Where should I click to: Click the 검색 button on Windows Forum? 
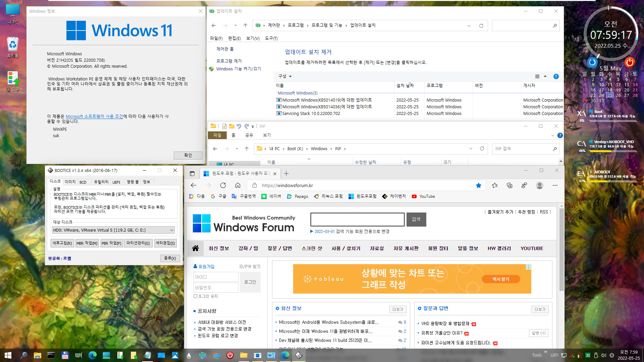coord(416,219)
